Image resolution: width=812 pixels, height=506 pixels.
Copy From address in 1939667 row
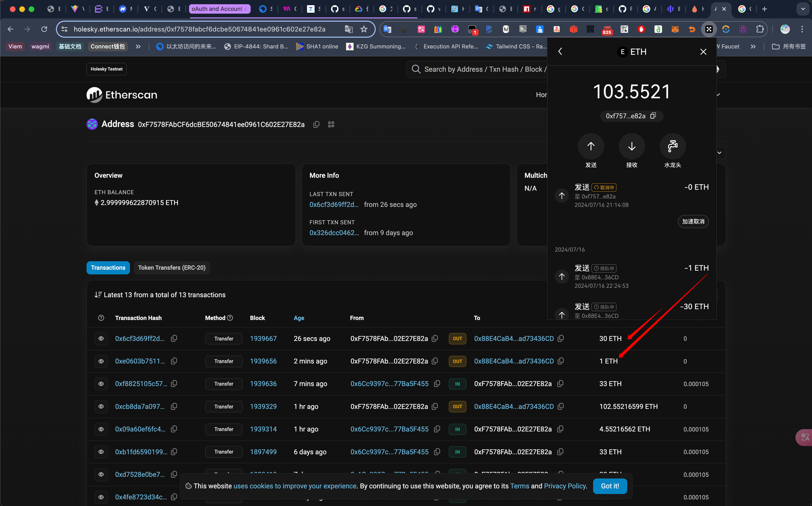[435, 338]
